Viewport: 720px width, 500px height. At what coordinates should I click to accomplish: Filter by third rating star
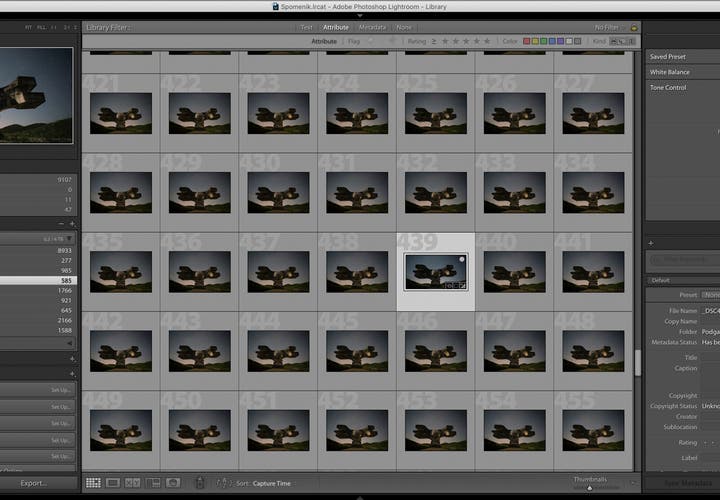pyautogui.click(x=466, y=41)
